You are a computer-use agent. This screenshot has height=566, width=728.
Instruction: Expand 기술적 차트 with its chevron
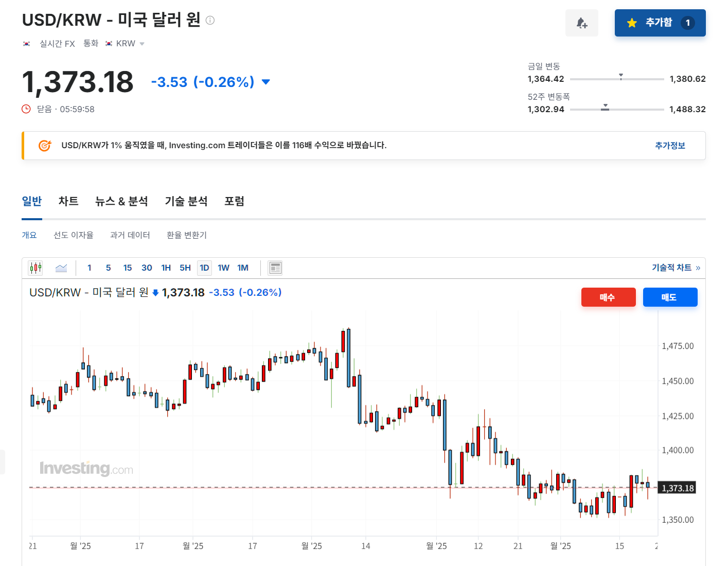pos(698,268)
